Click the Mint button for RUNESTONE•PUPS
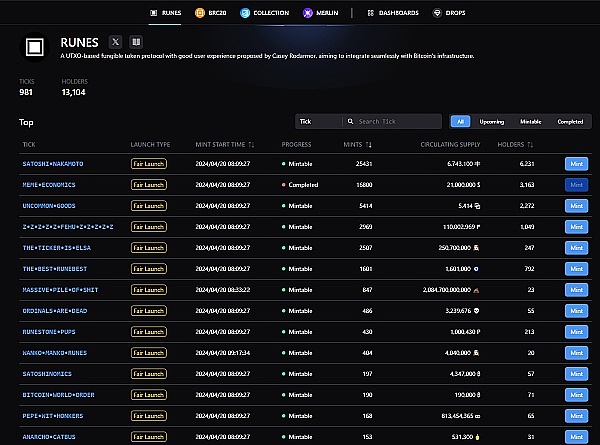This screenshot has width=600, height=445. (x=576, y=331)
